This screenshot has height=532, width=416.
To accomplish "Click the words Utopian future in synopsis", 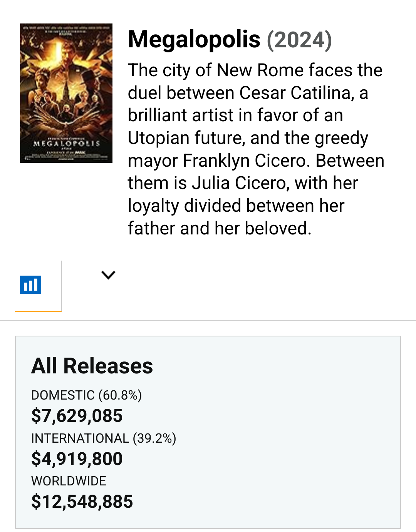I will pos(186,138).
